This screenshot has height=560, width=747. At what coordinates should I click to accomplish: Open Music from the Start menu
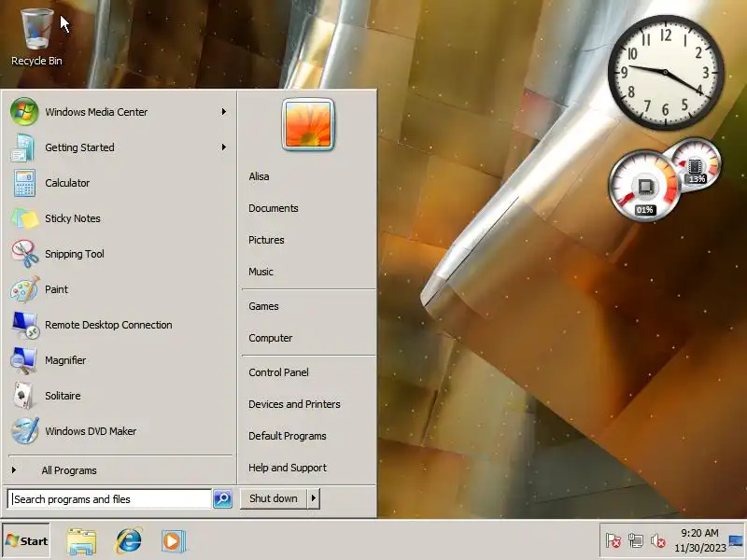[261, 272]
